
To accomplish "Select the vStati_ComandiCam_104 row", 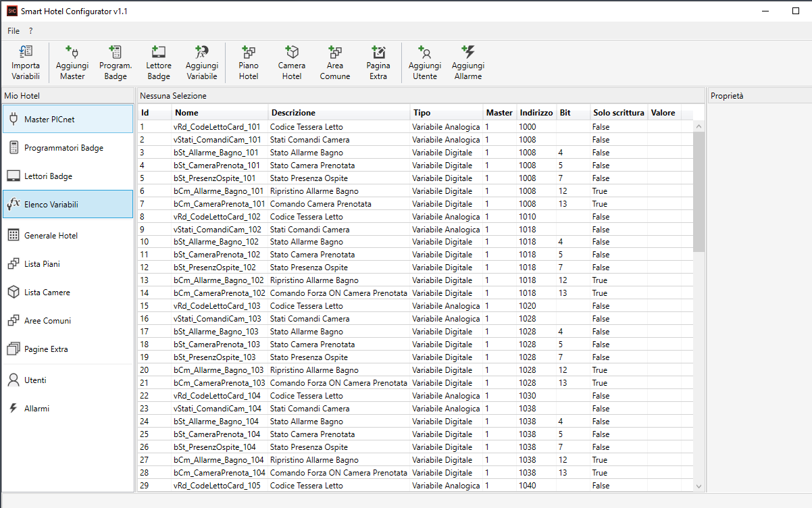I will [415, 409].
